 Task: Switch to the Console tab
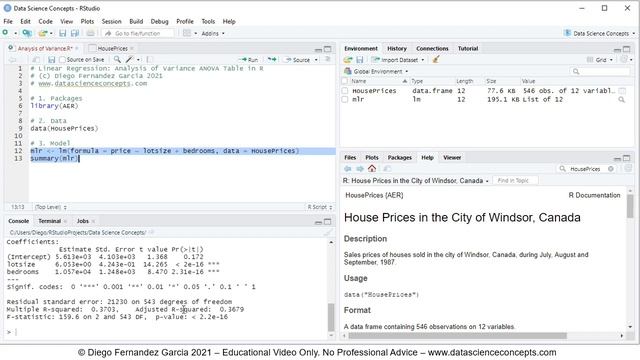point(19,221)
